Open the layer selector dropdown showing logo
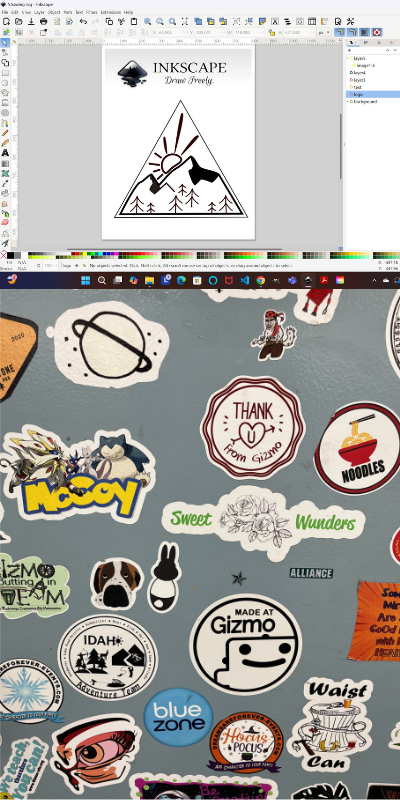 click(67, 266)
